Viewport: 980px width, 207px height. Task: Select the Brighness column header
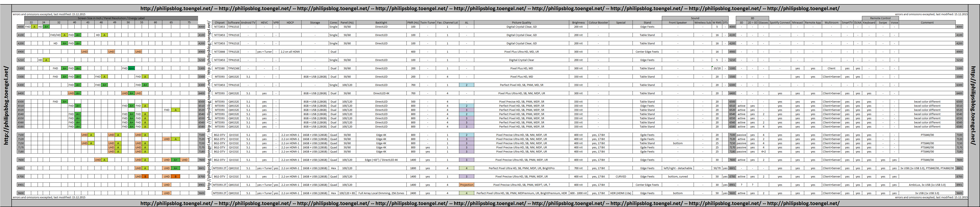578,22
